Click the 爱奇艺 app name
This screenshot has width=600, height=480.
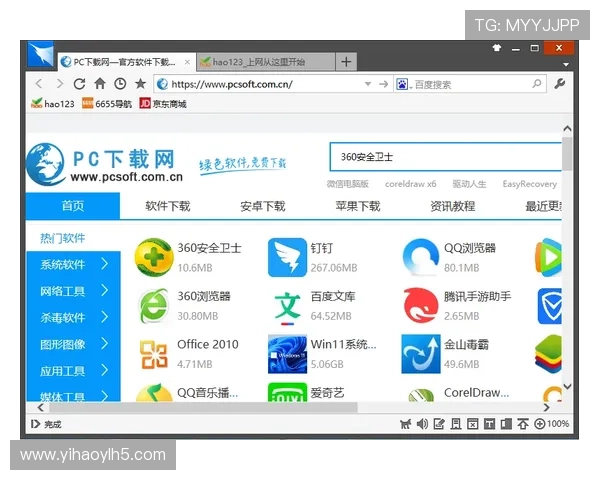[x=327, y=393]
